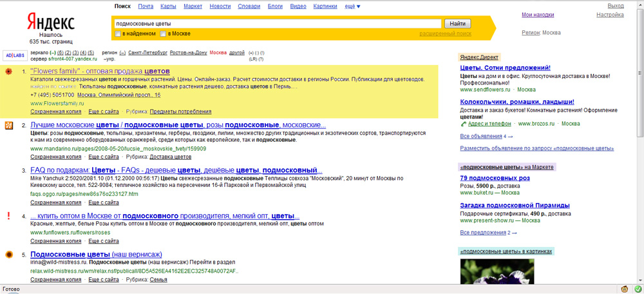Switch to Картинки tab
644x294 pixels.
pos(325,6)
